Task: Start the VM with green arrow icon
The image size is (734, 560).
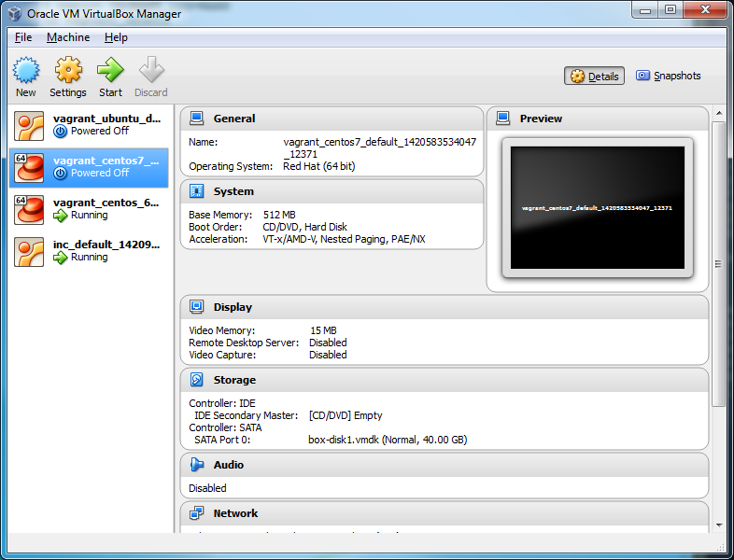Action: tap(110, 70)
